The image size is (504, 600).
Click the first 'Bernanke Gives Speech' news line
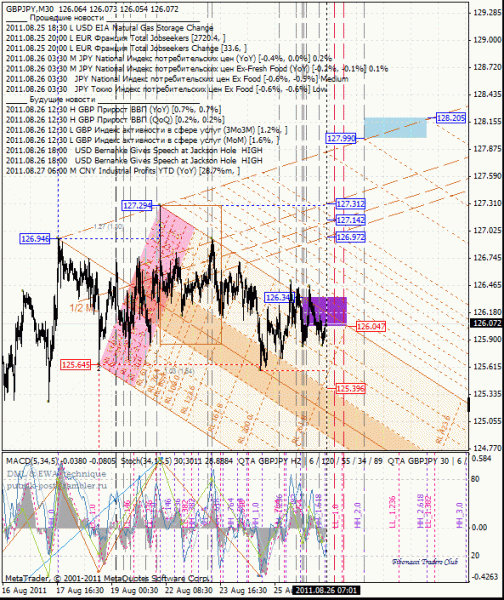(134, 150)
